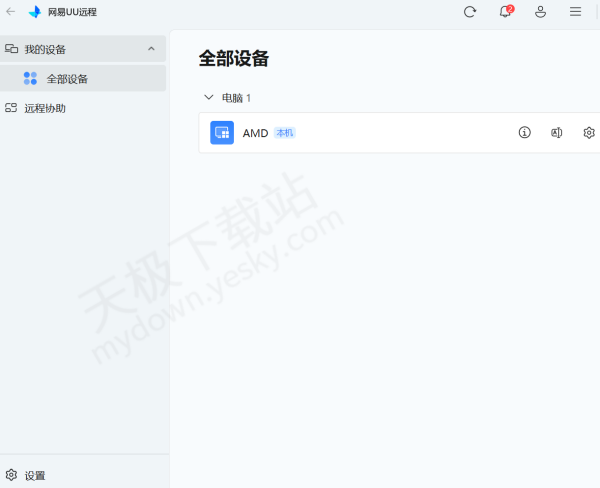The width and height of the screenshot is (600, 488).
Task: Click the 电脑 1 group label
Action: click(236, 98)
